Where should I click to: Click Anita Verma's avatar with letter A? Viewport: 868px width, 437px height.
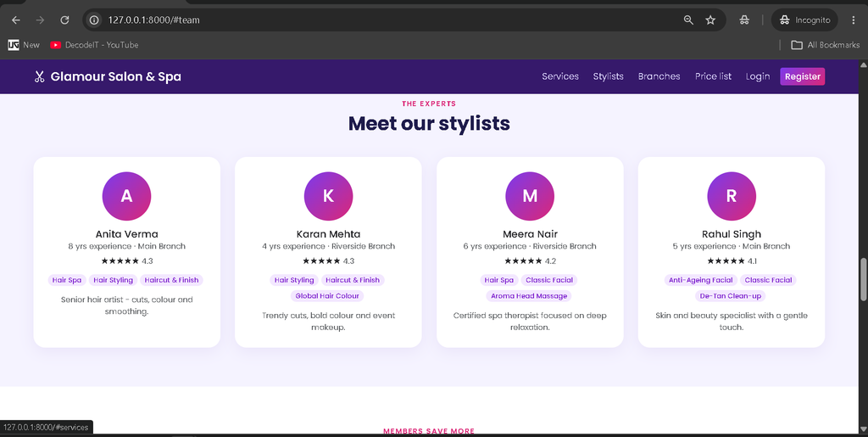click(x=127, y=196)
